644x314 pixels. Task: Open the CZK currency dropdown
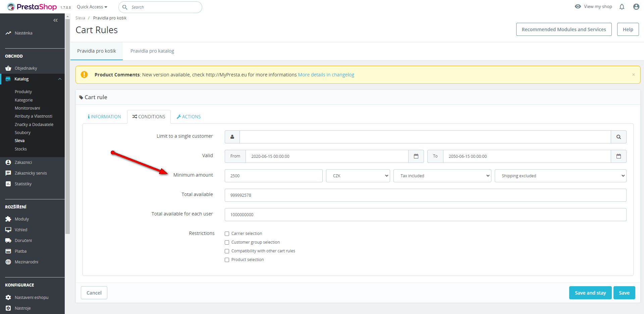(x=358, y=176)
